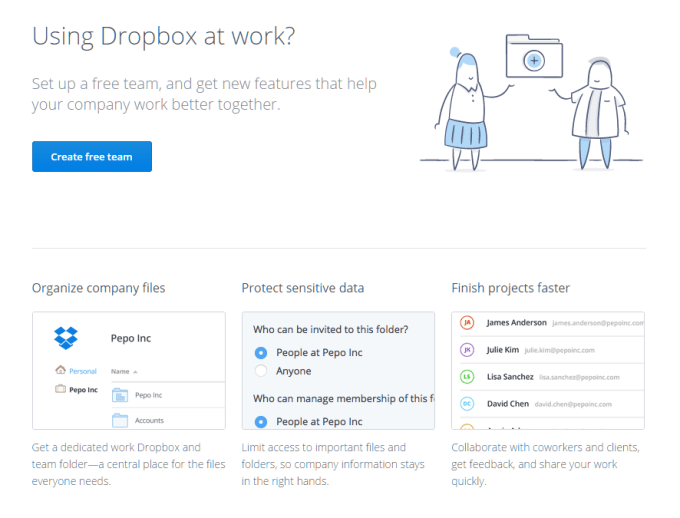680x518 pixels.
Task: Click the james.anderson@pepoinc.com email
Action: [x=598, y=323]
